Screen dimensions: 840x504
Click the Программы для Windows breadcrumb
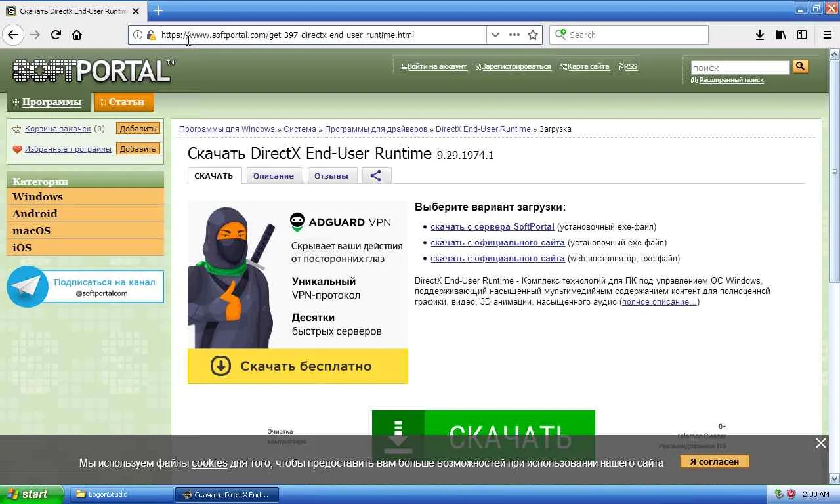[x=227, y=129]
